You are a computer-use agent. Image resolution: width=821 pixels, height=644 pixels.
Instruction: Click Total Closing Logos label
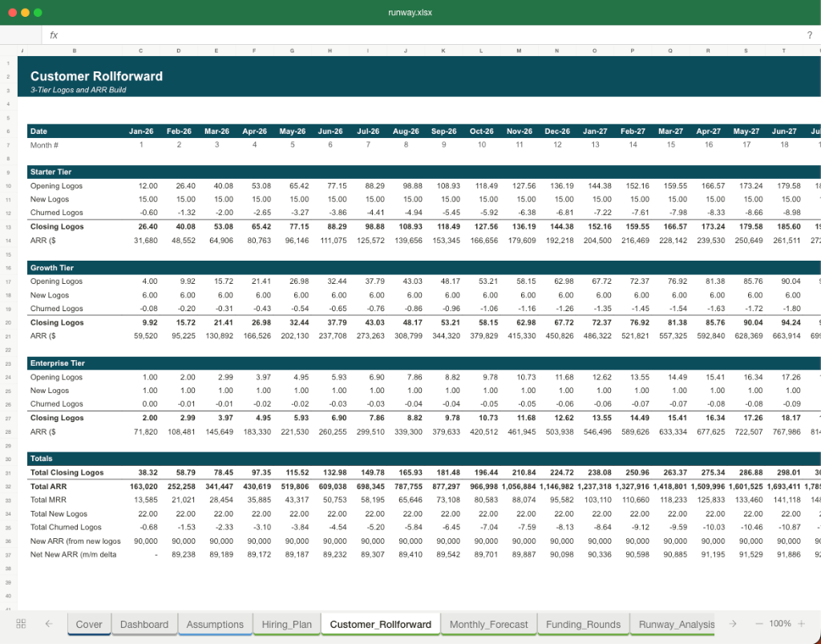coord(67,472)
